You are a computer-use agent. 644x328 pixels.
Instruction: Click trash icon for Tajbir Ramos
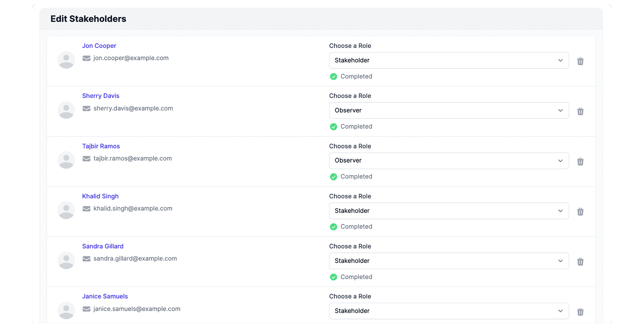coord(580,162)
